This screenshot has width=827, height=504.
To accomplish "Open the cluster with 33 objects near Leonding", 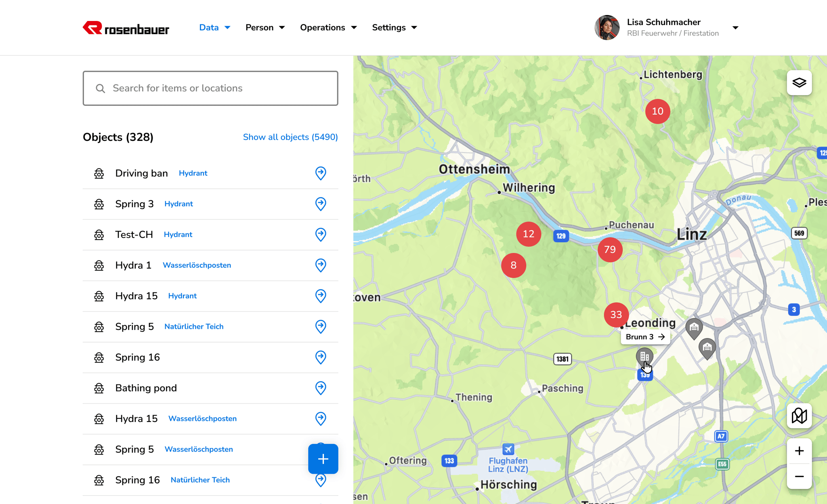I will [x=616, y=315].
